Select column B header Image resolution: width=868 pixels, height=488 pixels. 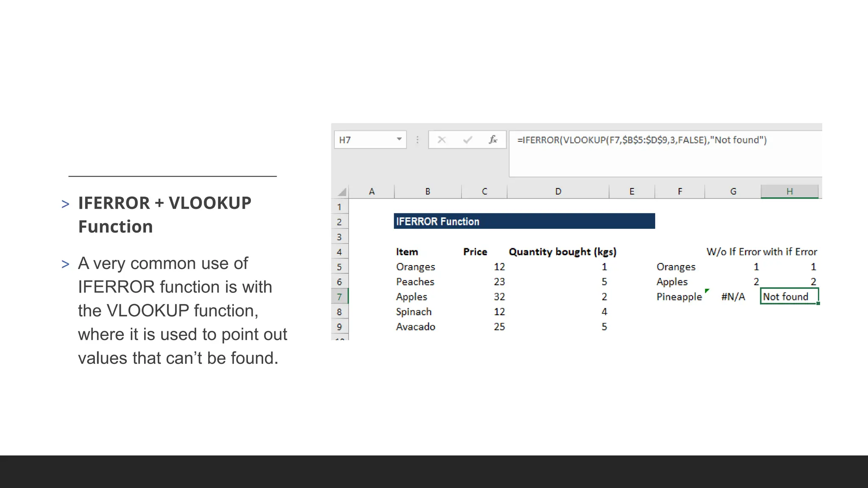(x=428, y=191)
